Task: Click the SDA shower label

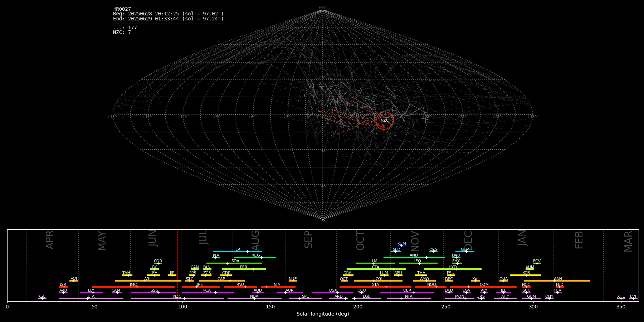Action: pyautogui.click(x=235, y=261)
